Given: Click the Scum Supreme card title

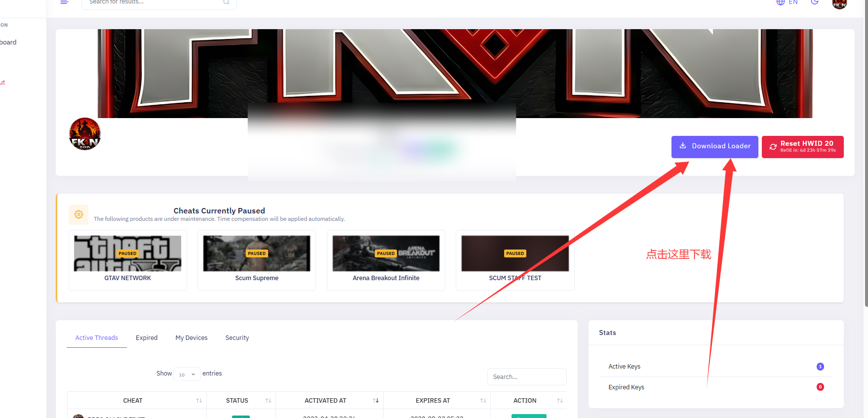Looking at the screenshot, I should pos(257,278).
